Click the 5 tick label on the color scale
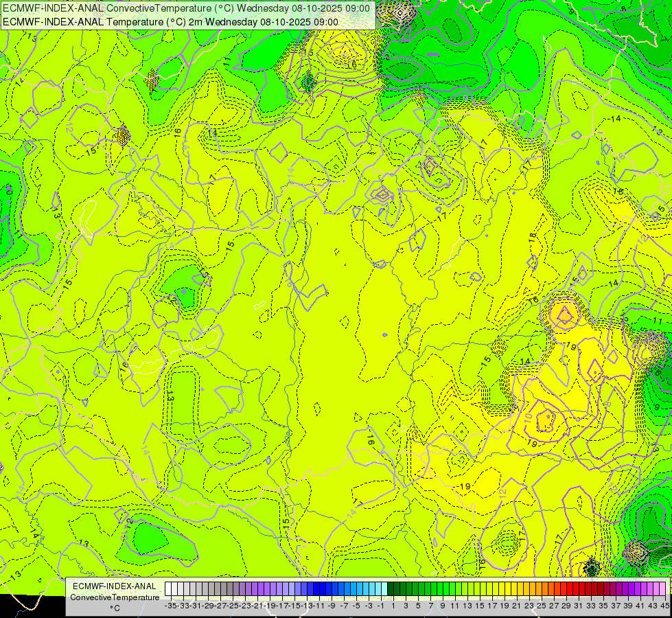 click(x=418, y=606)
